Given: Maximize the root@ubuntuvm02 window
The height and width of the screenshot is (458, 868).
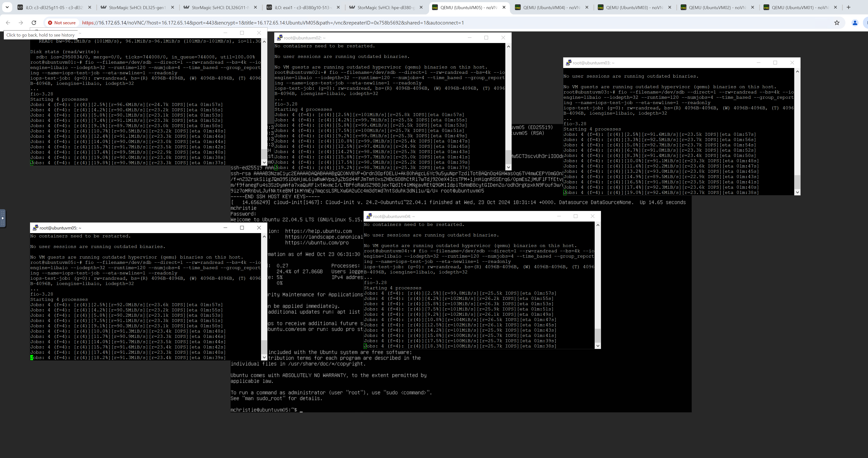Looking at the screenshot, I should [x=486, y=38].
